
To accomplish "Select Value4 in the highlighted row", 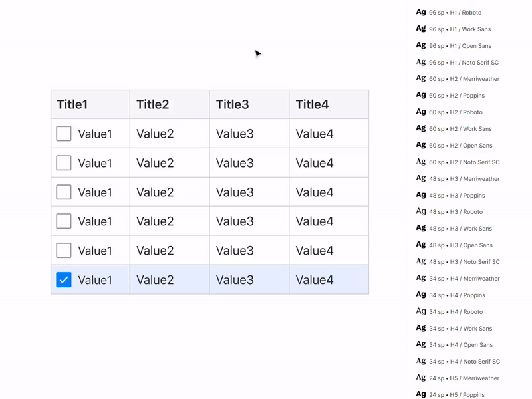I will [315, 280].
